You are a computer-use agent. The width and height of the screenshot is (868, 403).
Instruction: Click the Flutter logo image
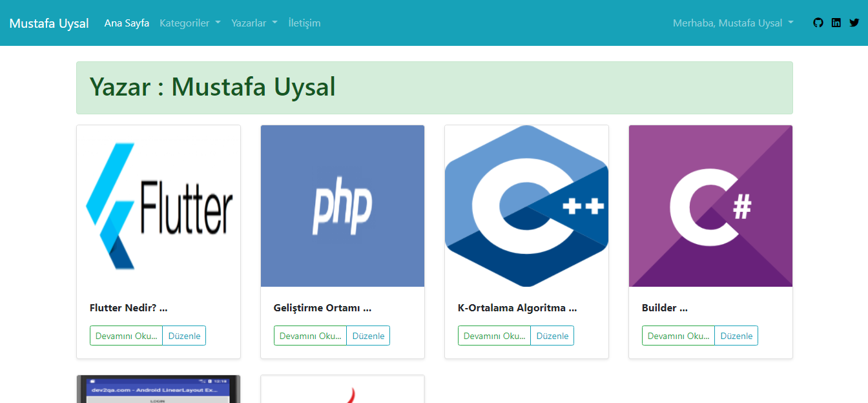158,205
